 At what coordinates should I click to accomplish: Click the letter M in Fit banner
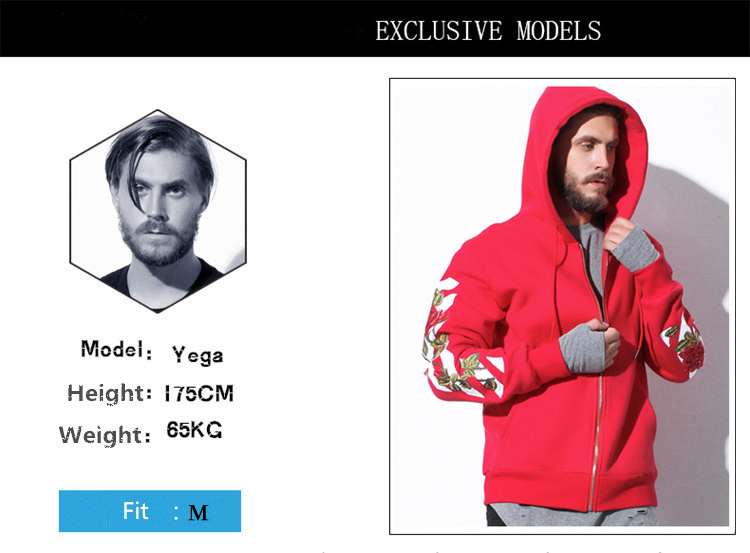click(198, 513)
